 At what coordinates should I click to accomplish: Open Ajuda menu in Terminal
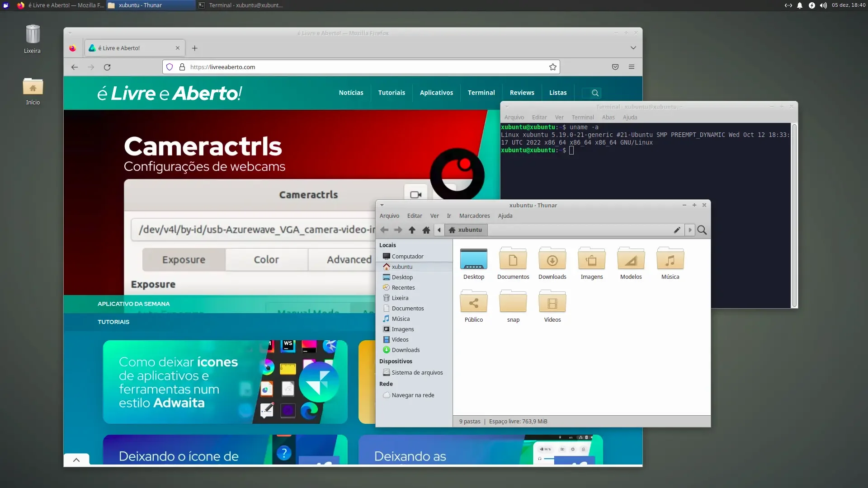630,117
